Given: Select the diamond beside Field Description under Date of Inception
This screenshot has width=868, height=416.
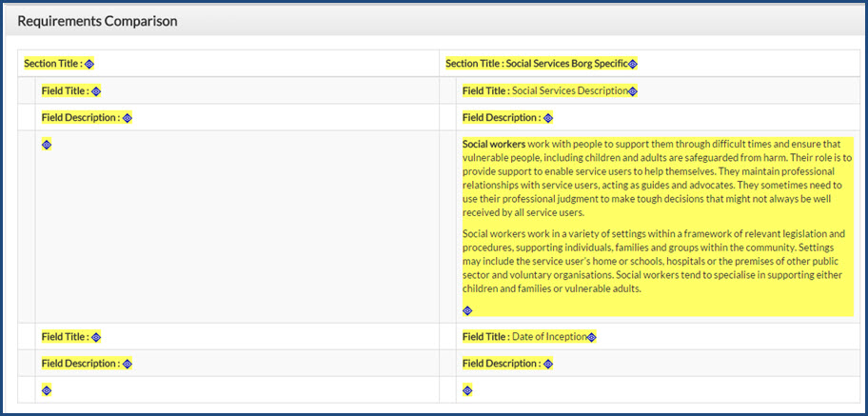Looking at the screenshot, I should pyautogui.click(x=548, y=364).
